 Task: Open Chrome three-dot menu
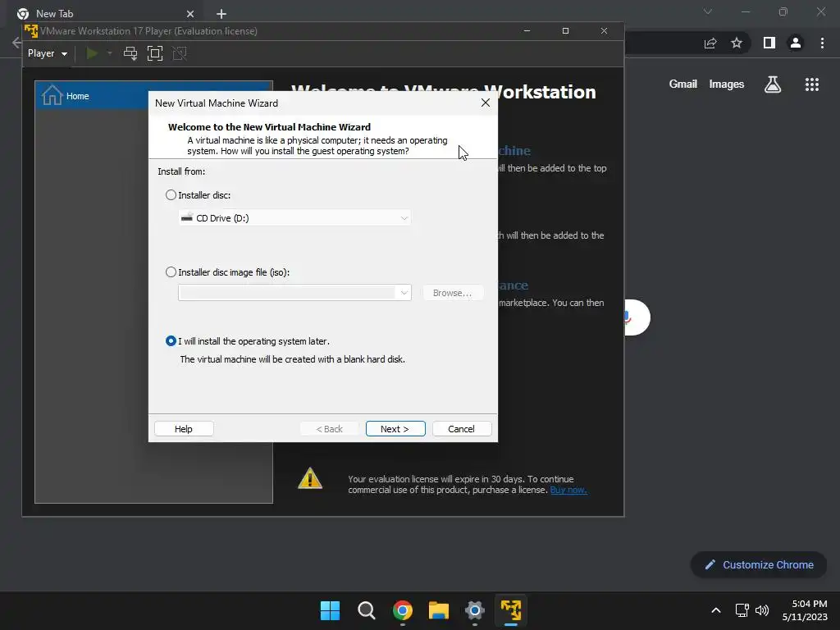coord(822,43)
